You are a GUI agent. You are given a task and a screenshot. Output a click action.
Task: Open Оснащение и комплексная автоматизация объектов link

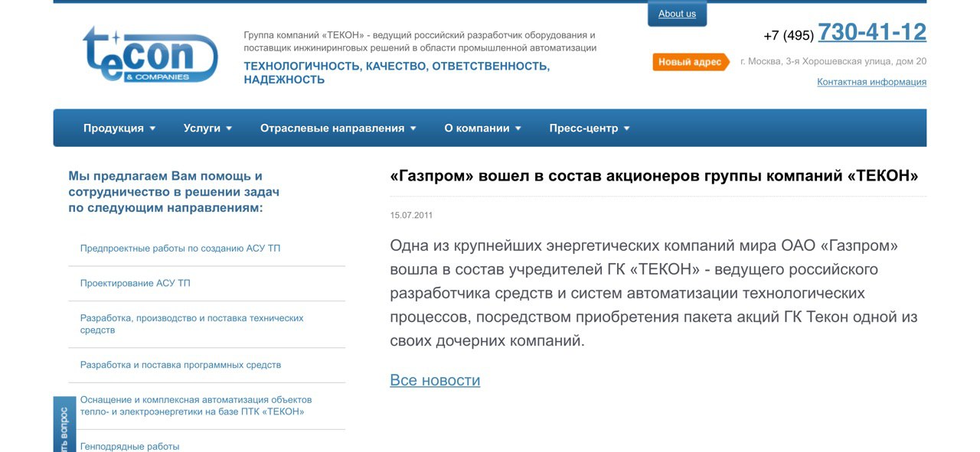click(x=196, y=405)
